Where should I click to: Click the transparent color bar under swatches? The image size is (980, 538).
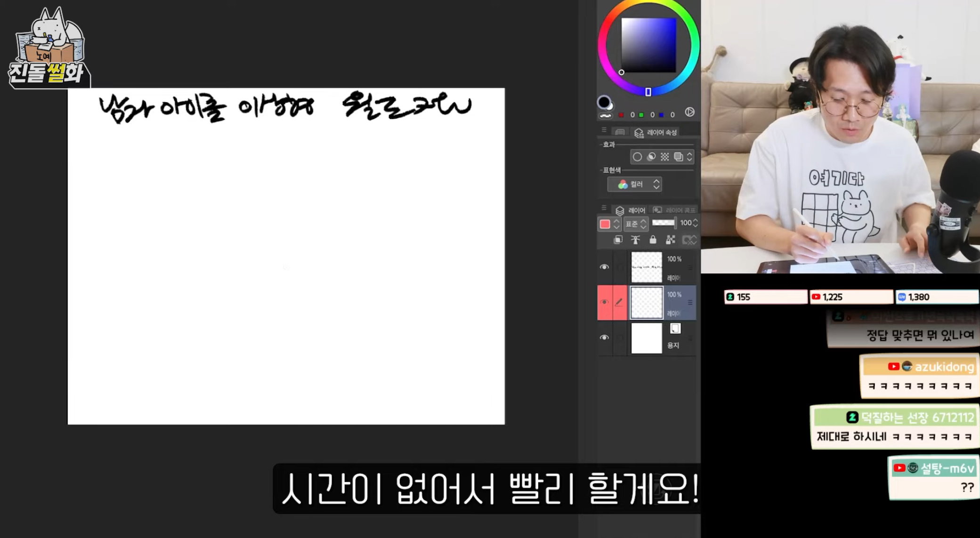tap(605, 116)
